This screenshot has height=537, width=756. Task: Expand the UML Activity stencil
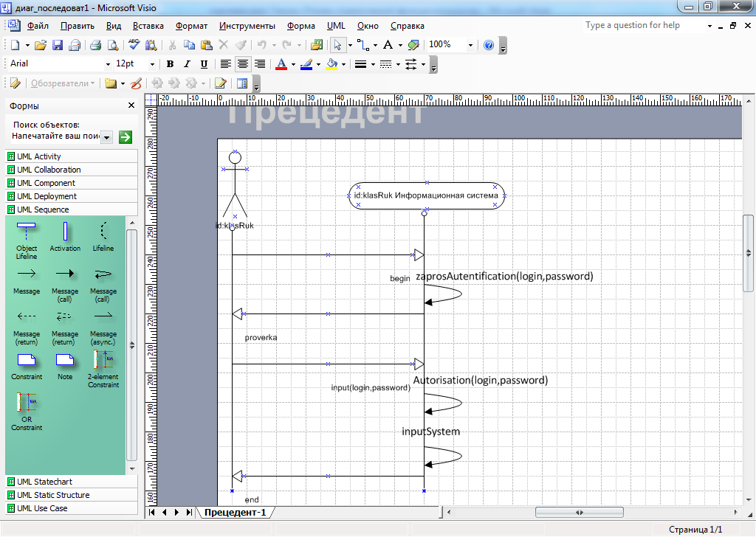coord(72,156)
